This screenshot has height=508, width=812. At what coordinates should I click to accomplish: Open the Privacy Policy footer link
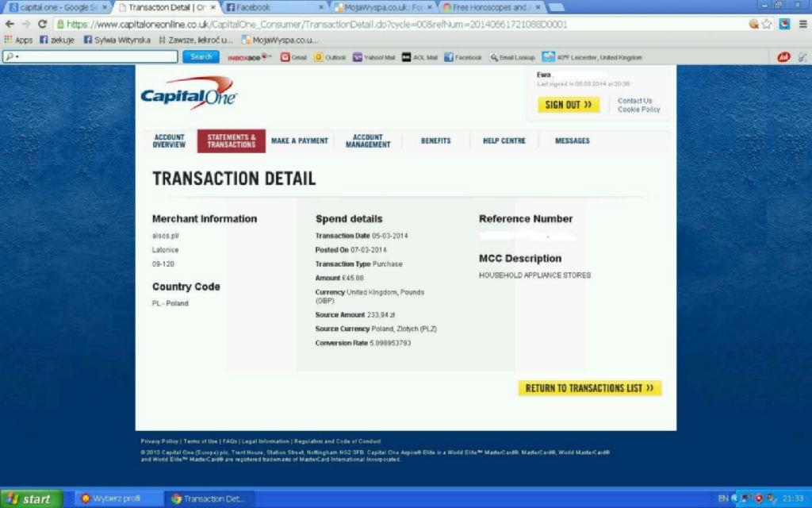pos(159,441)
